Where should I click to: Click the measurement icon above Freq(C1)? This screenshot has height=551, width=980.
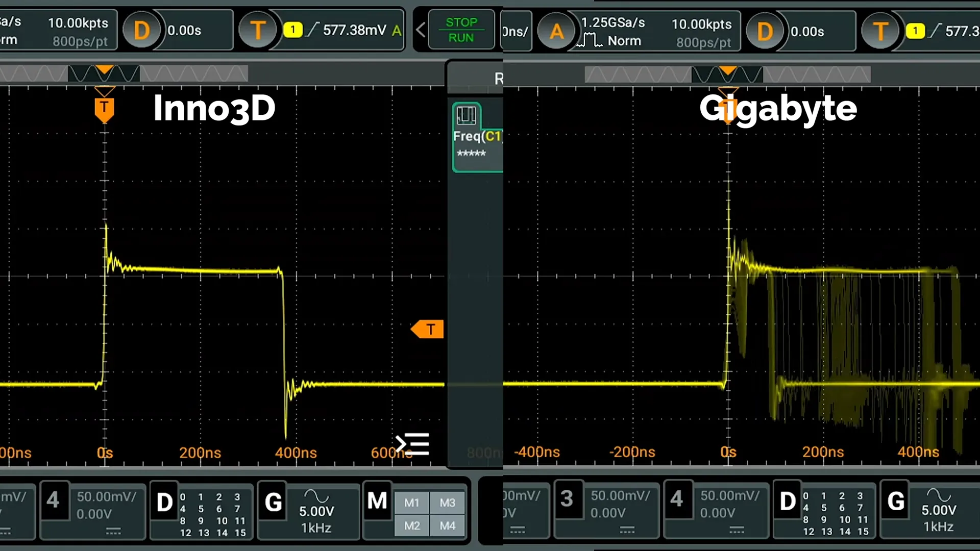(467, 115)
